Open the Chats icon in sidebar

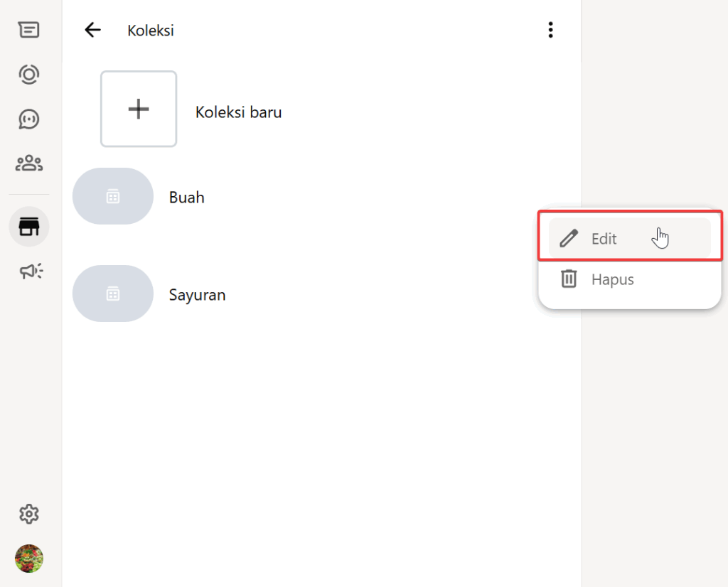click(29, 30)
